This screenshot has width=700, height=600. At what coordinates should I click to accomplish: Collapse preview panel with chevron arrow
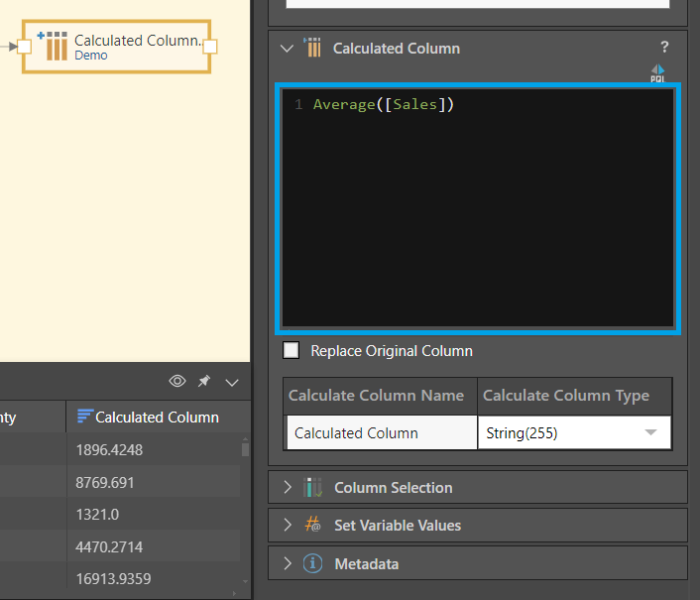pyautogui.click(x=232, y=382)
